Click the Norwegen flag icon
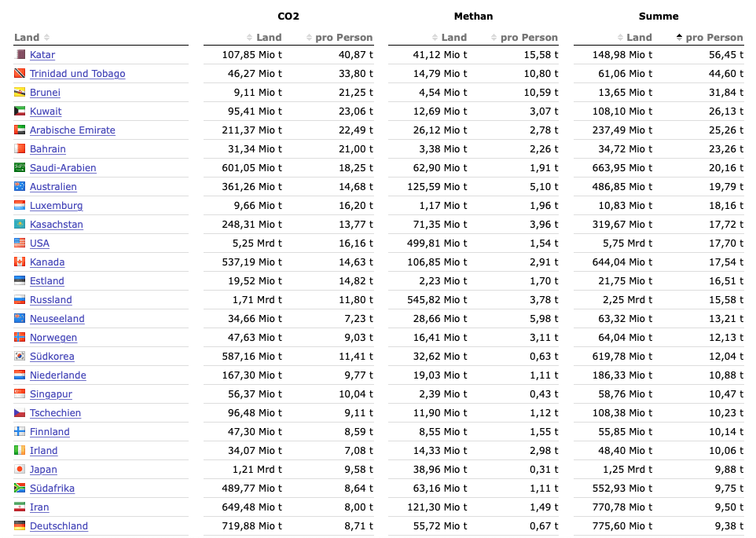 click(x=20, y=338)
